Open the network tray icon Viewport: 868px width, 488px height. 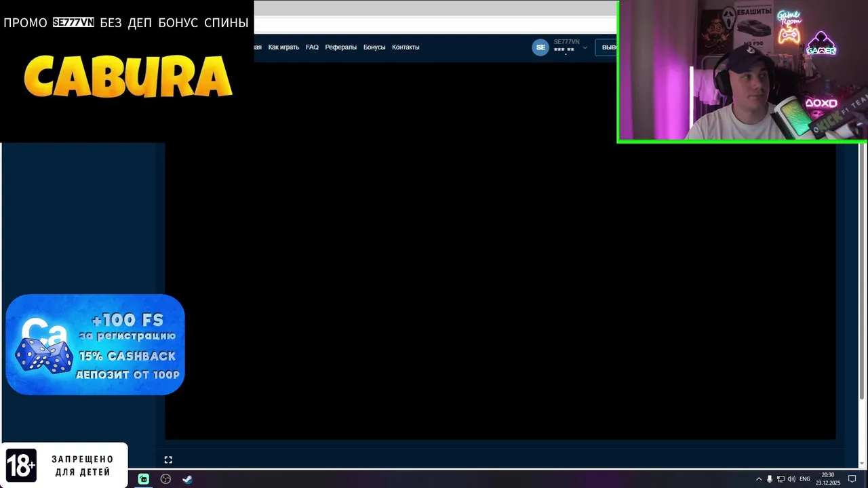(x=781, y=479)
